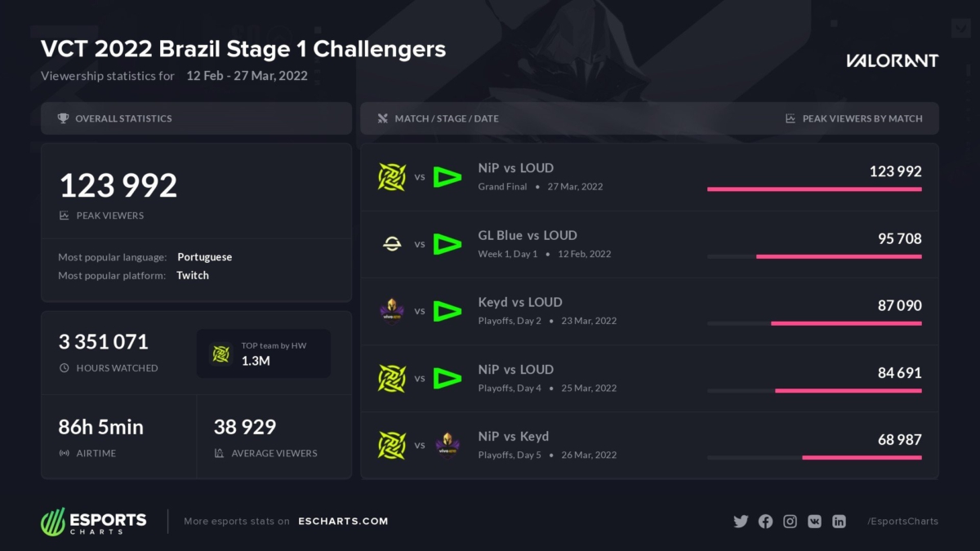Select the Match / Stage / Date header
Image resolution: width=980 pixels, height=551 pixels.
446,118
